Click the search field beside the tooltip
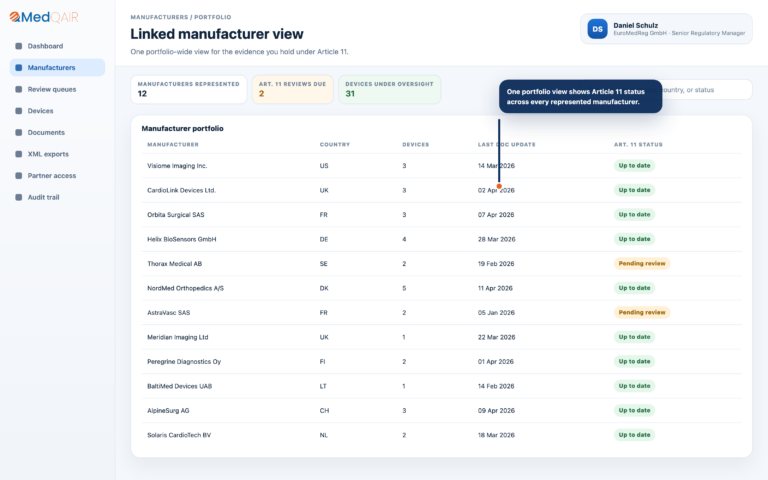This screenshot has height=480, width=768. point(705,90)
